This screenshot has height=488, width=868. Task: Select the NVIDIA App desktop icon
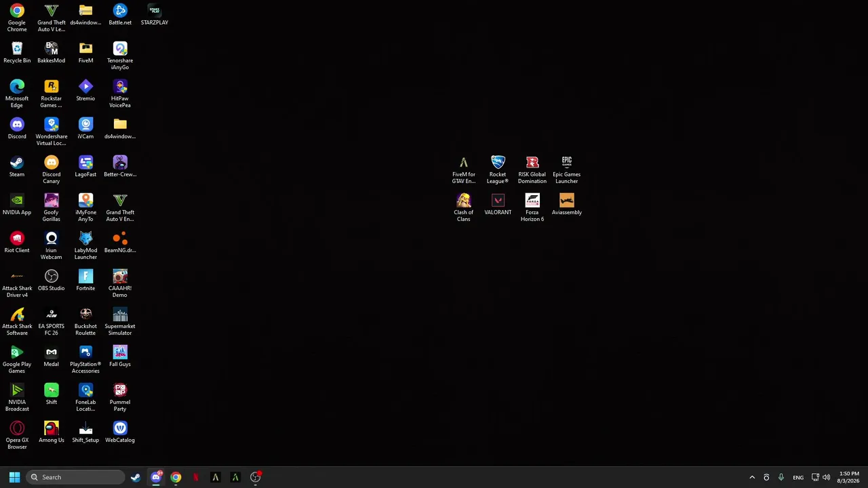click(x=17, y=204)
